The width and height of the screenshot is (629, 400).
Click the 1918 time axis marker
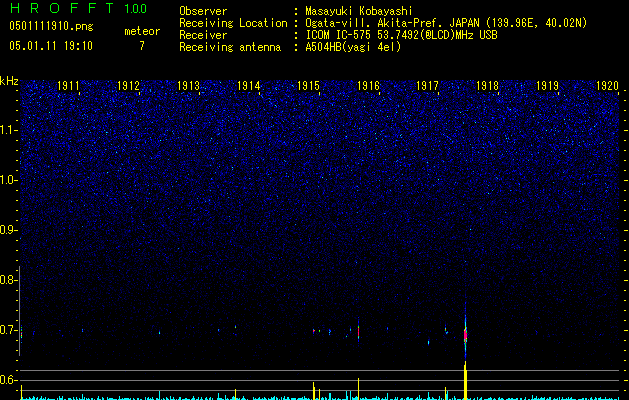[x=487, y=86]
